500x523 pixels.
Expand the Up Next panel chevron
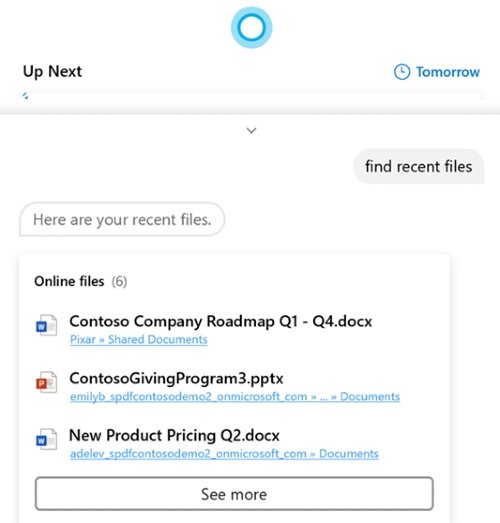tap(251, 130)
